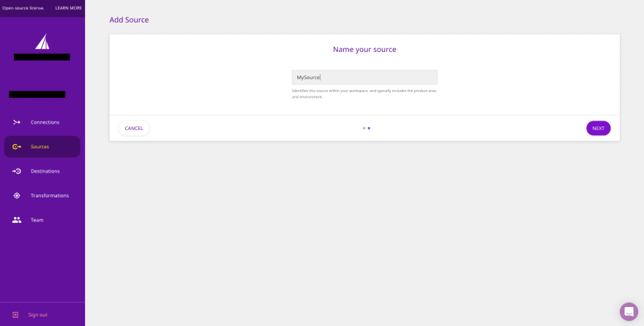Click the Sign out door icon
The height and width of the screenshot is (326, 644).
pos(15,315)
